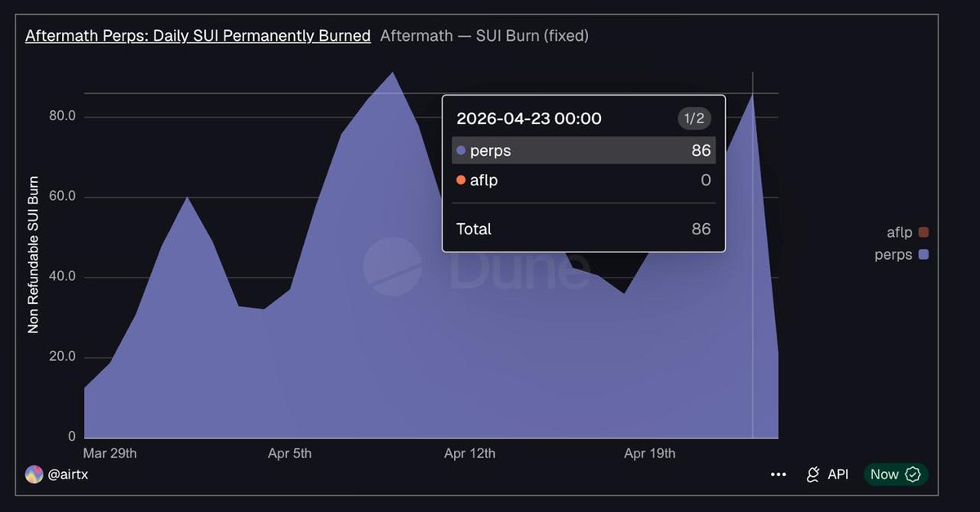Click the API plug icon

(813, 474)
